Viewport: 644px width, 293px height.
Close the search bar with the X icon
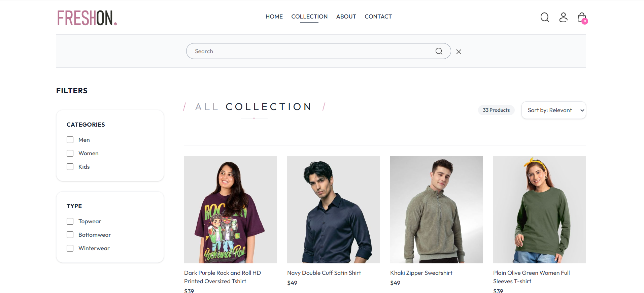pyautogui.click(x=459, y=52)
